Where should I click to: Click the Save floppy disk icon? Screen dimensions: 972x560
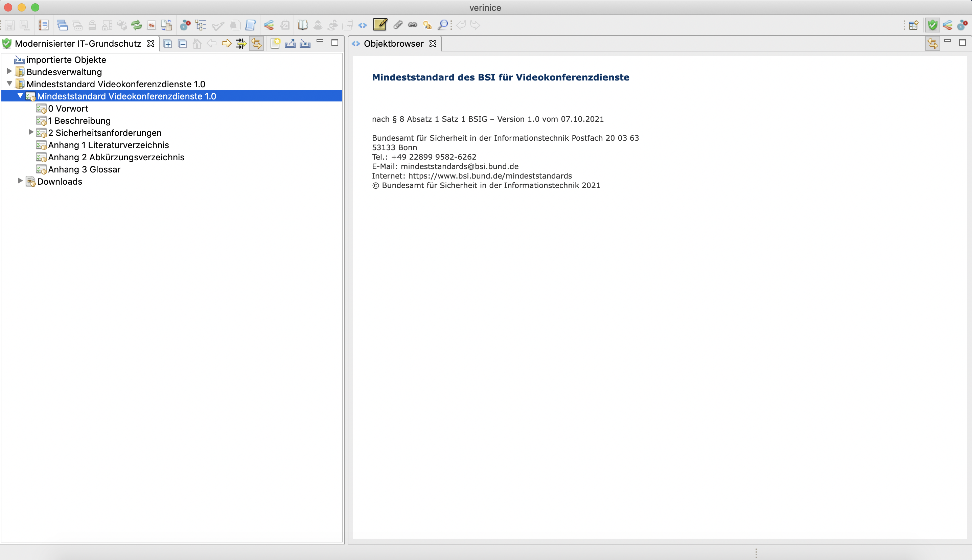(10, 25)
